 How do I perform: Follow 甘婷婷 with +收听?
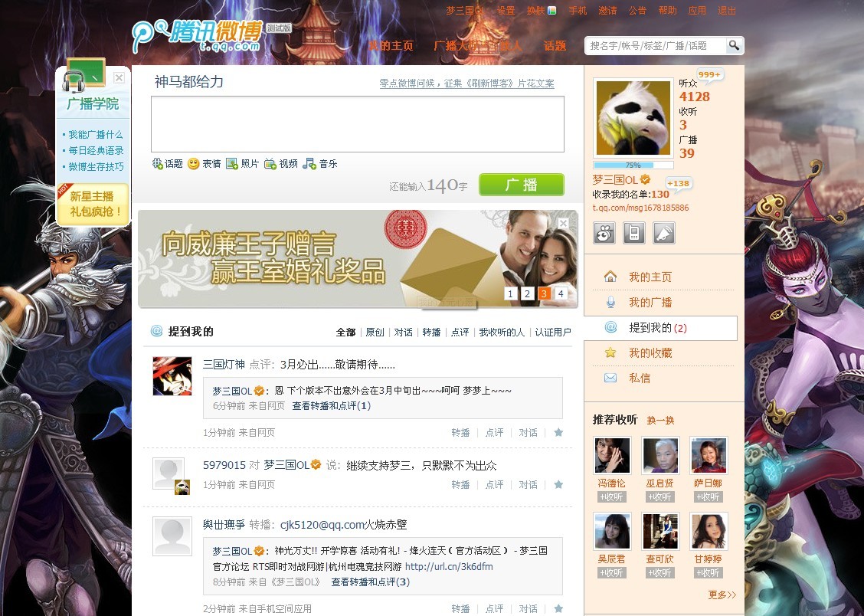(708, 573)
